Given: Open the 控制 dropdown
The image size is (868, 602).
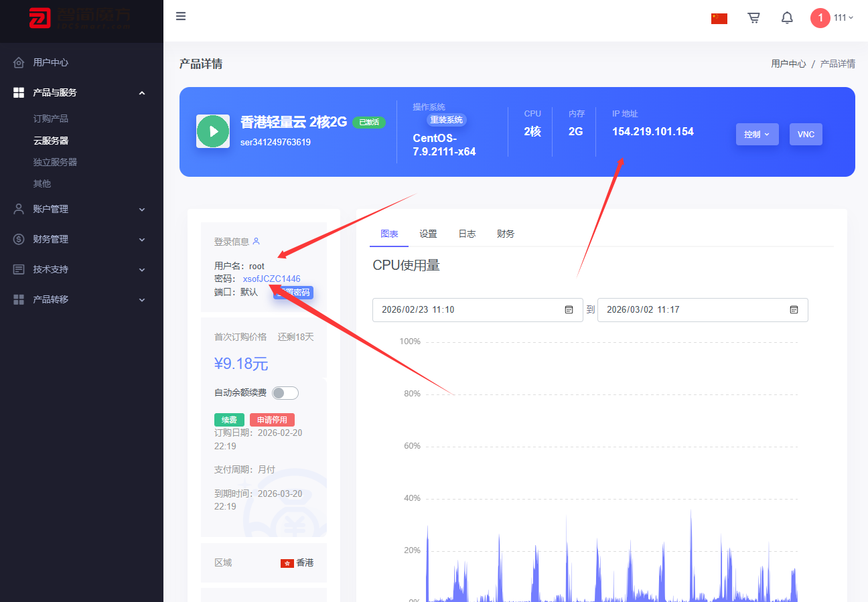Looking at the screenshot, I should pyautogui.click(x=757, y=134).
